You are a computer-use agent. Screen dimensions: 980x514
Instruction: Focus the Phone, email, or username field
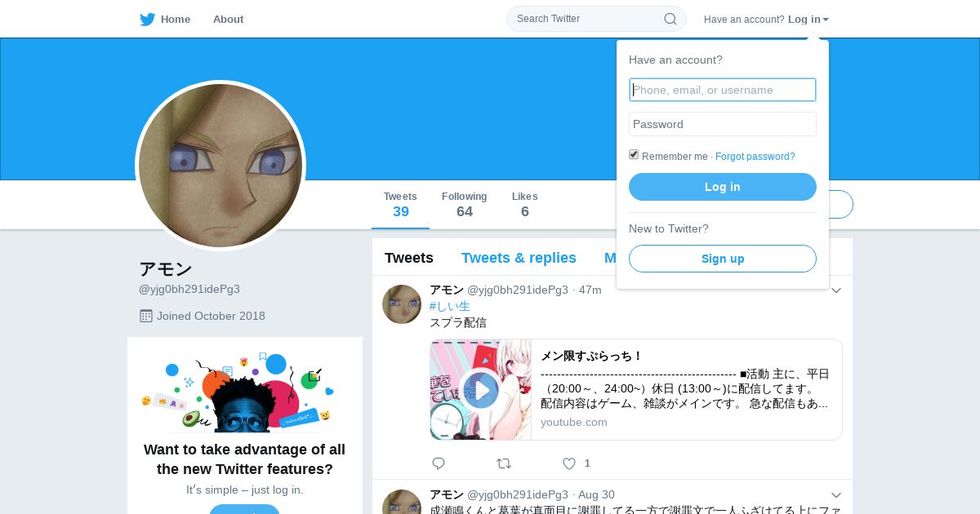pos(723,90)
